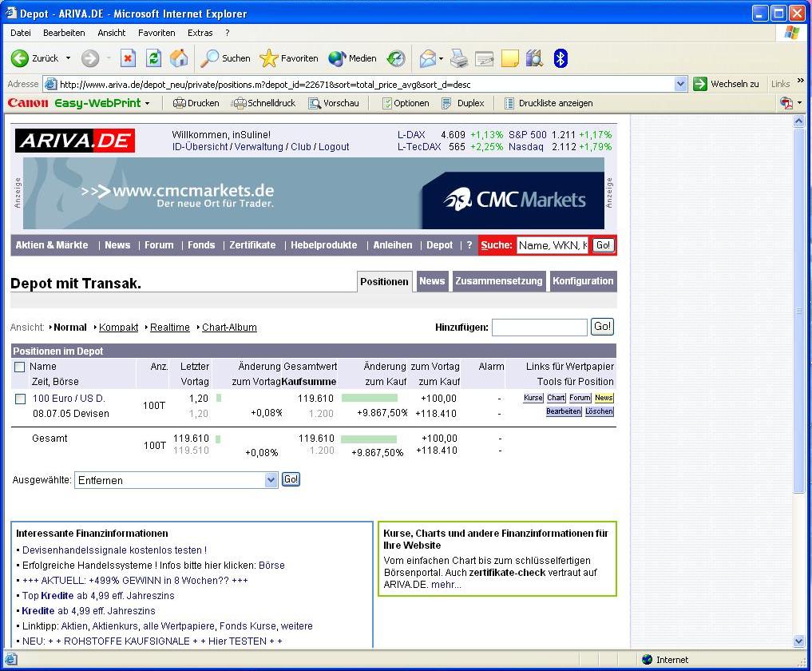Click the Logout link

(x=334, y=147)
